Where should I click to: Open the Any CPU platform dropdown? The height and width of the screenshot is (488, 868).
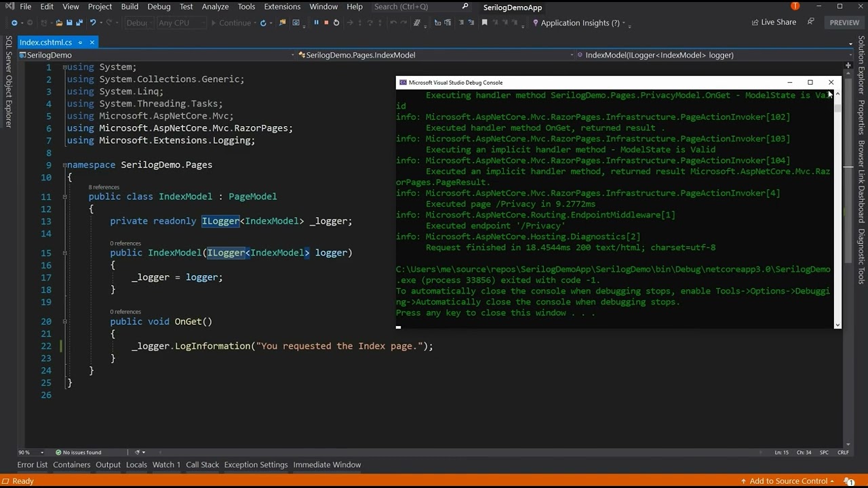pyautogui.click(x=180, y=23)
